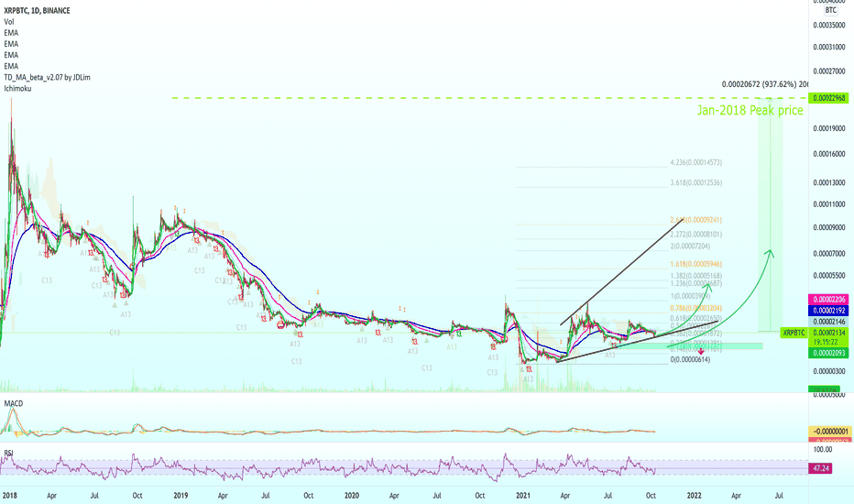
Task: Click the 2020 label on time axis
Action: 352,495
